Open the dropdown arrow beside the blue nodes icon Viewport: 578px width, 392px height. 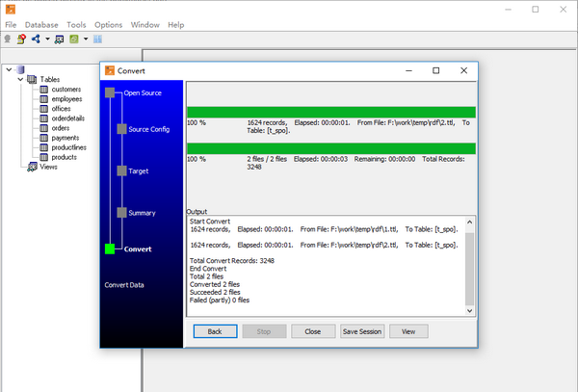(47, 39)
